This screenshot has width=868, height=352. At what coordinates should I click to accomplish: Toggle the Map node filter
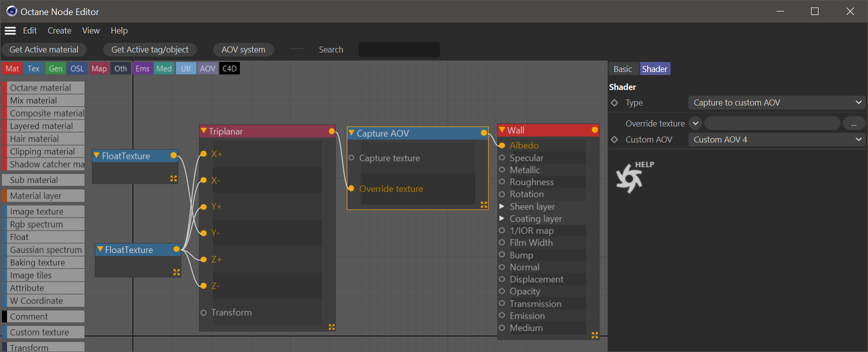[99, 68]
